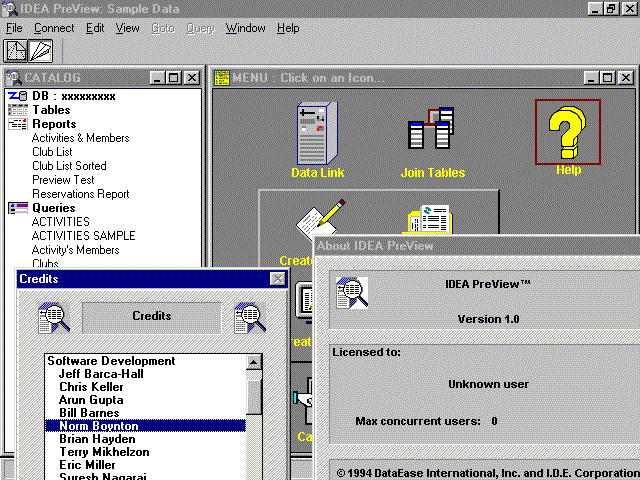
Task: Select the Activity's Members query
Action: (76, 250)
